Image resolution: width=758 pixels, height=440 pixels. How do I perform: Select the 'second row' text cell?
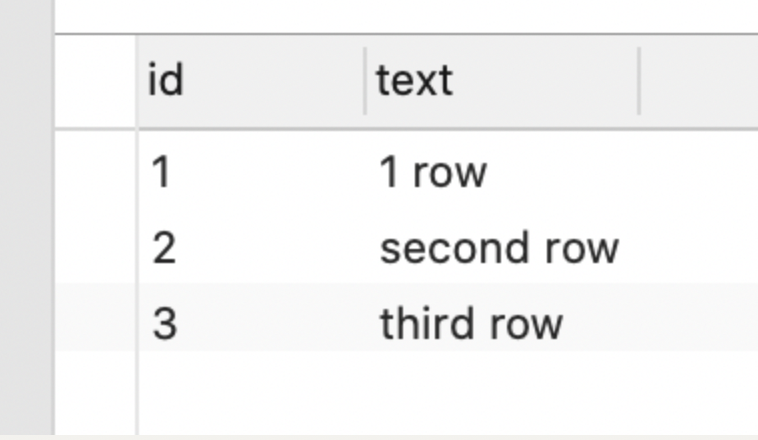(x=502, y=248)
